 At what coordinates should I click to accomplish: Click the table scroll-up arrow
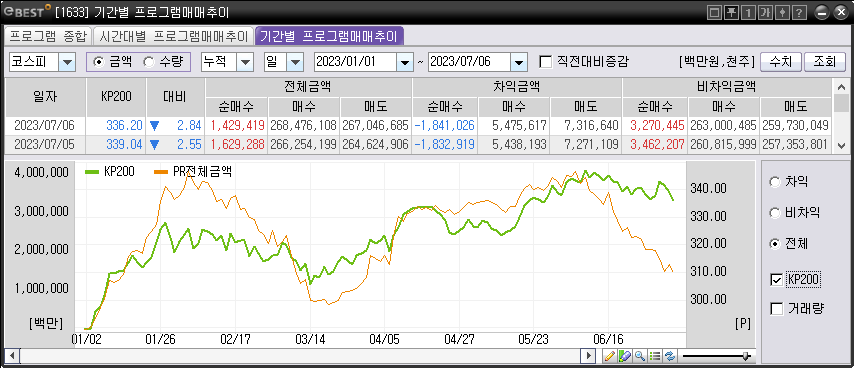(x=841, y=87)
